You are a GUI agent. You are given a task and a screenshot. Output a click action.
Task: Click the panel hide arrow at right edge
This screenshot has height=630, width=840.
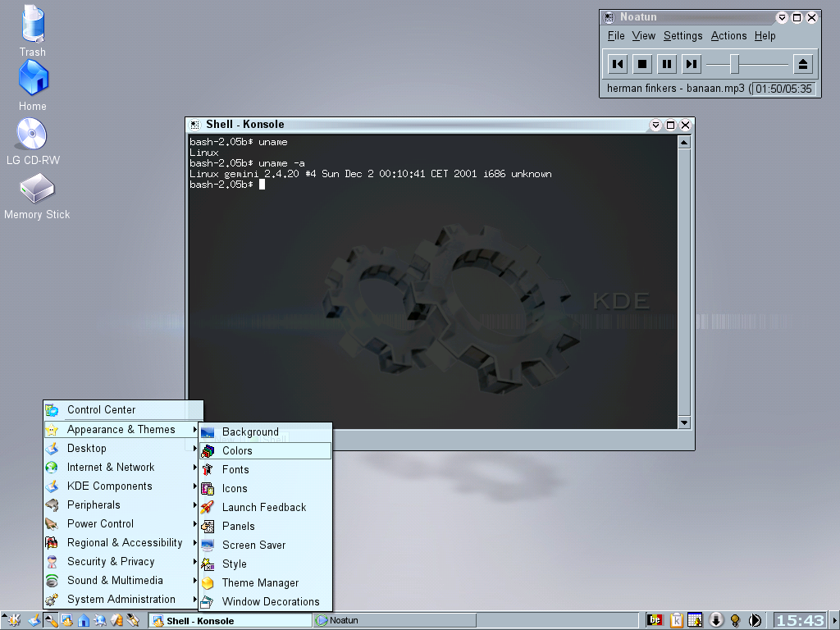pos(834,620)
